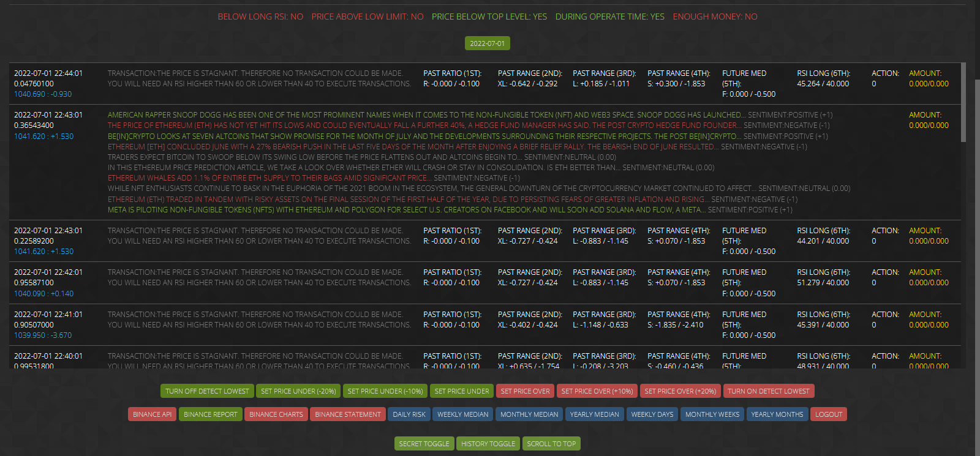Set price under by 20 percent
Viewport: 980px width, 456px height.
(x=298, y=391)
